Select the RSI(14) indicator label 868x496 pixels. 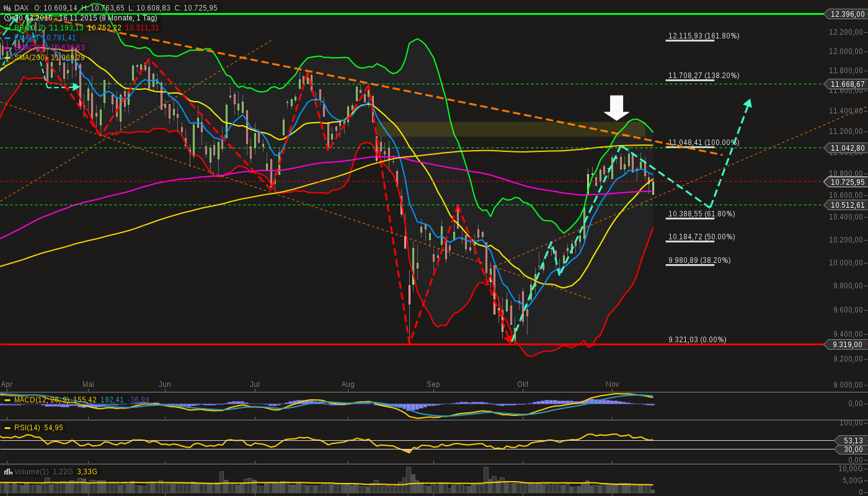click(x=27, y=428)
